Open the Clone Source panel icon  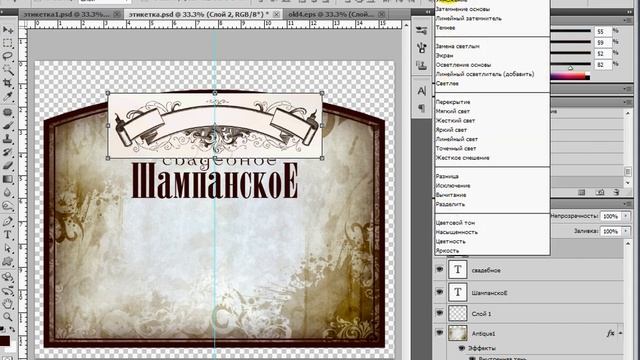point(421,65)
